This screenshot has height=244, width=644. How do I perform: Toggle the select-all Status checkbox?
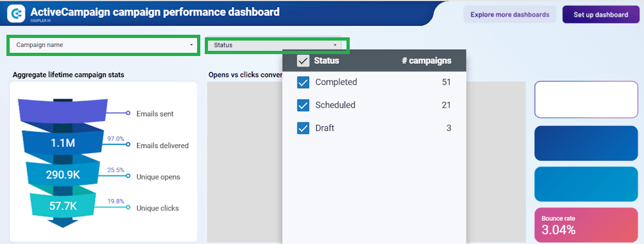(303, 61)
